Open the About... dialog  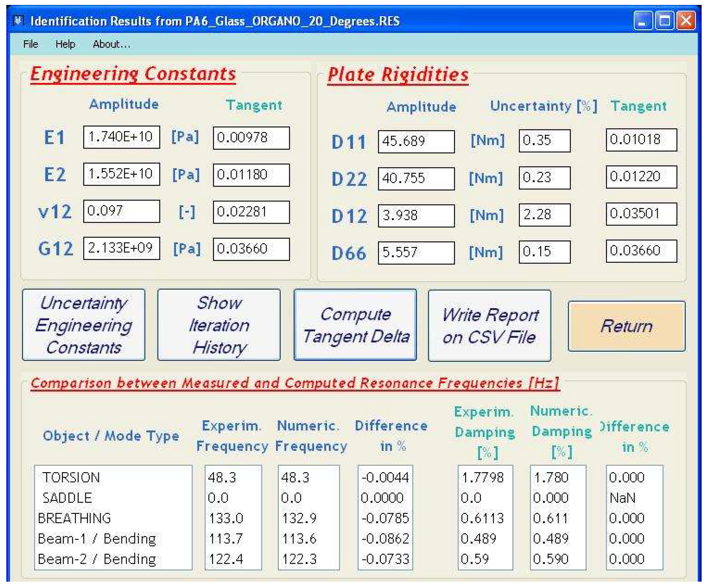point(112,44)
